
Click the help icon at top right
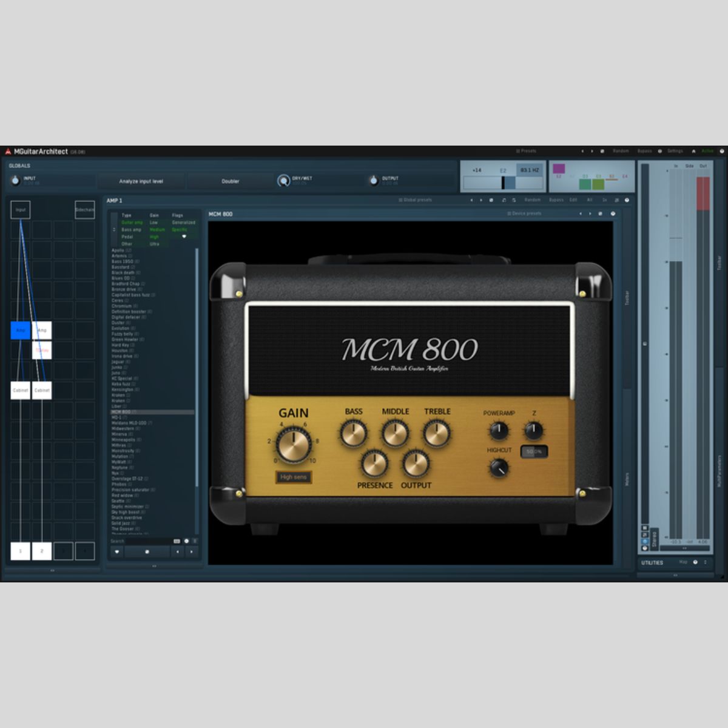[722, 151]
